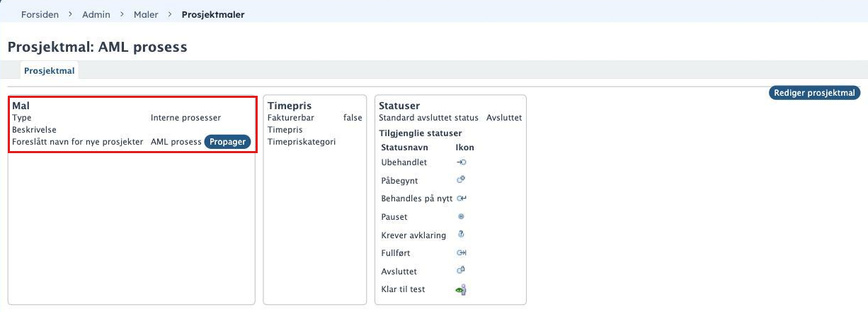Click the Fakturerbar label
The image size is (868, 312).
coord(291,118)
